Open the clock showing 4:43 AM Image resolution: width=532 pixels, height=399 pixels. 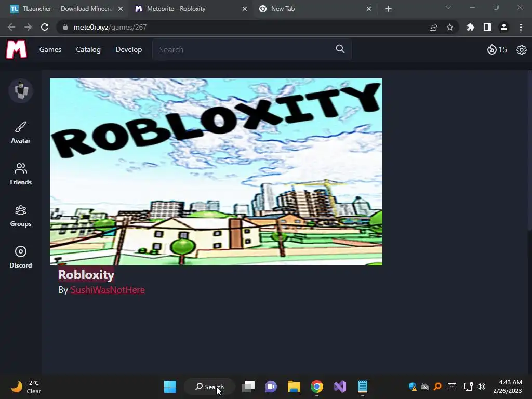(507, 387)
